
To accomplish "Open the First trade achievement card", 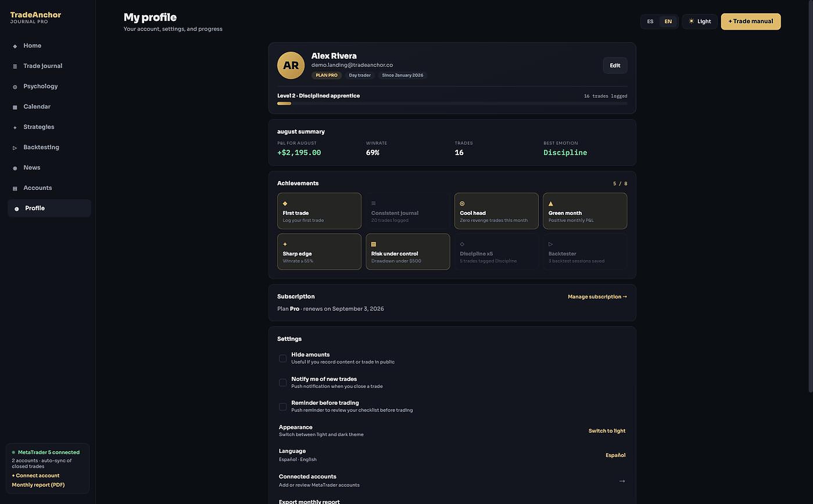I will 319,211.
